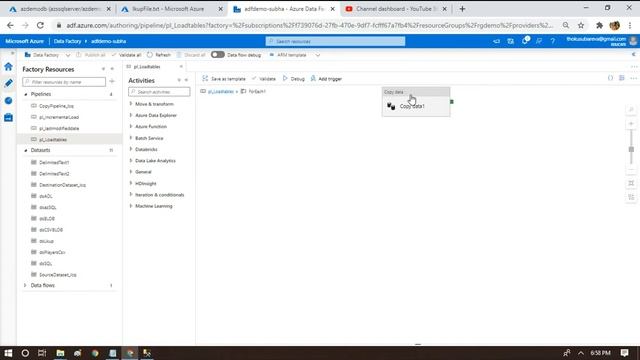The image size is (640, 360).
Task: Collapse the Datasets tree section
Action: tap(25, 151)
